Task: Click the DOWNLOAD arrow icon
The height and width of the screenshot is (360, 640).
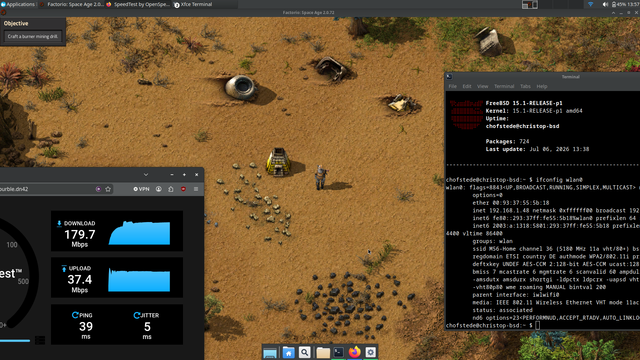Action: (x=59, y=223)
